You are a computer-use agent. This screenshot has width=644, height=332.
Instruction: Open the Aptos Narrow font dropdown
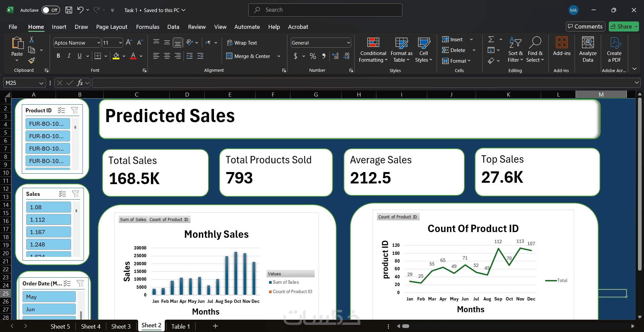pos(99,43)
